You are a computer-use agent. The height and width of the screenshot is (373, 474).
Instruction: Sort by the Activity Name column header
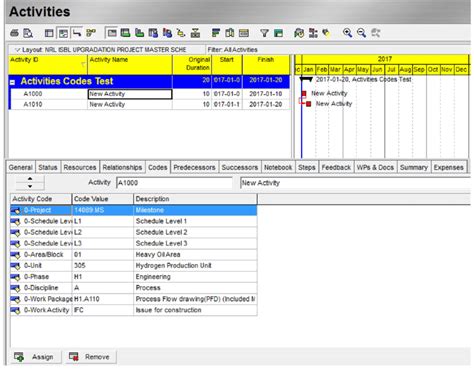(130, 65)
